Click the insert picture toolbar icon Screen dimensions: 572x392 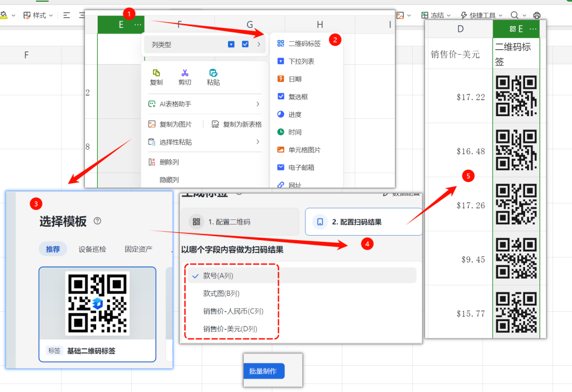(400, 15)
